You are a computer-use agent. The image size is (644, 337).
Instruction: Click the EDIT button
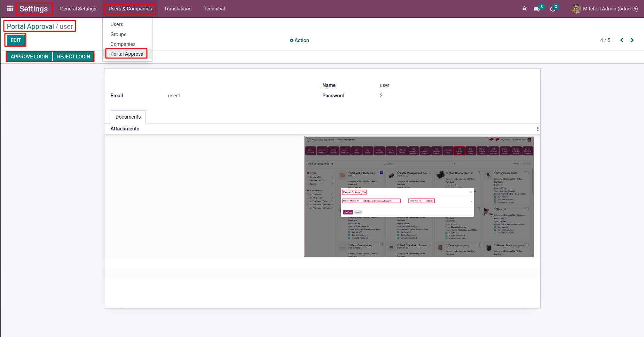(x=16, y=40)
